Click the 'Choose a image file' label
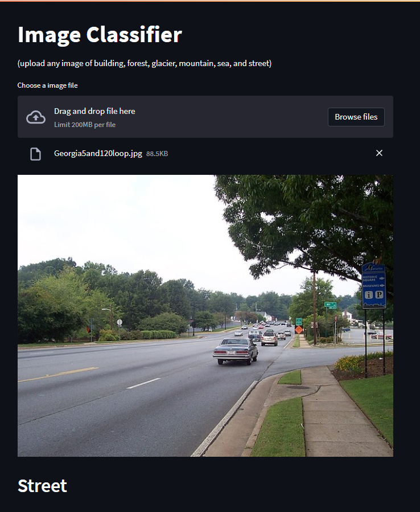Screen dimensions: 420x512 coord(47,85)
